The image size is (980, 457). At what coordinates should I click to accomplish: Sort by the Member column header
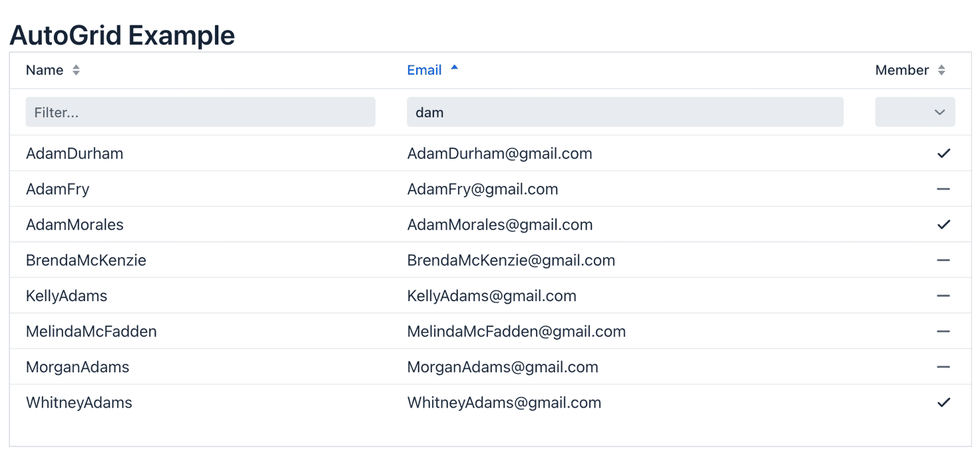pyautogui.click(x=901, y=71)
